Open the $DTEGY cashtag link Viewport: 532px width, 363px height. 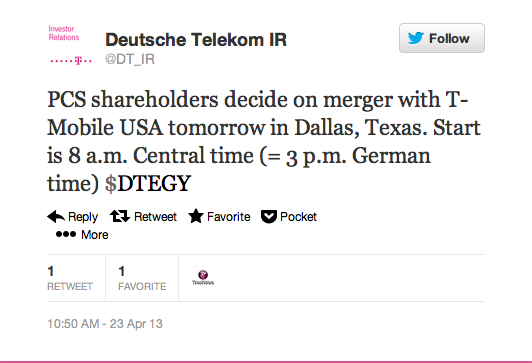[x=148, y=184]
